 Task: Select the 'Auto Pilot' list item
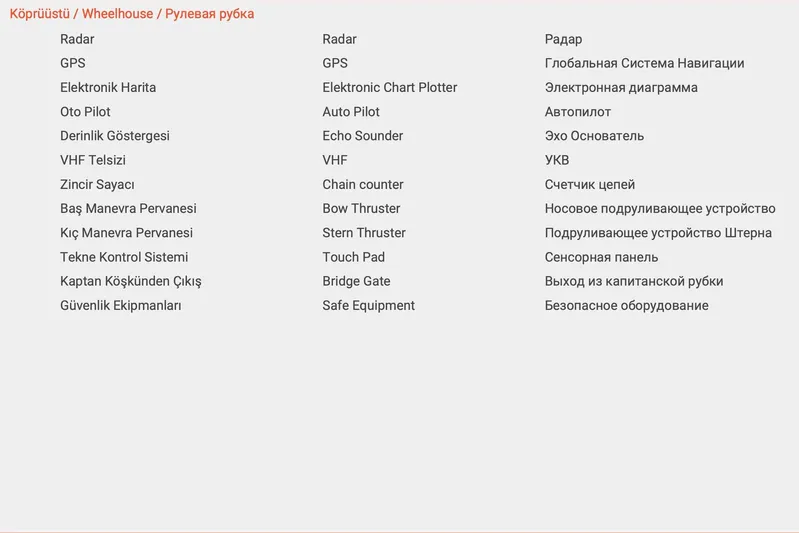pyautogui.click(x=351, y=112)
